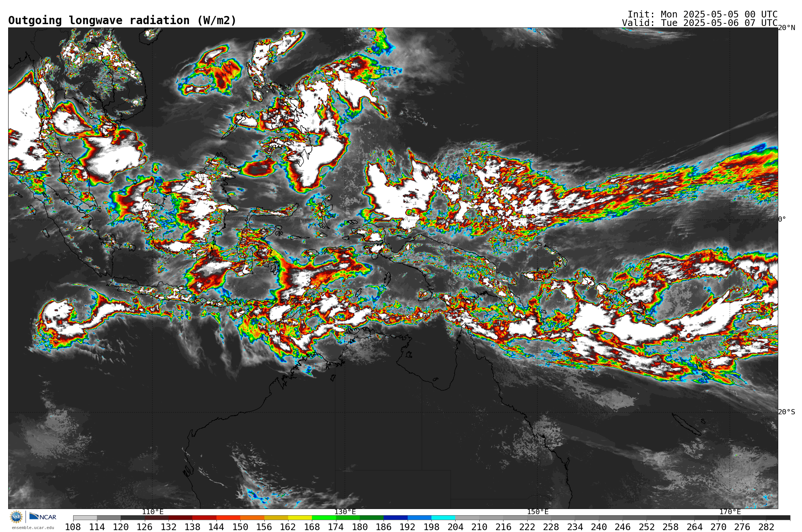Screen dimensions: 802x532
Task: Click the 168 colorbar value
Action: point(312,527)
